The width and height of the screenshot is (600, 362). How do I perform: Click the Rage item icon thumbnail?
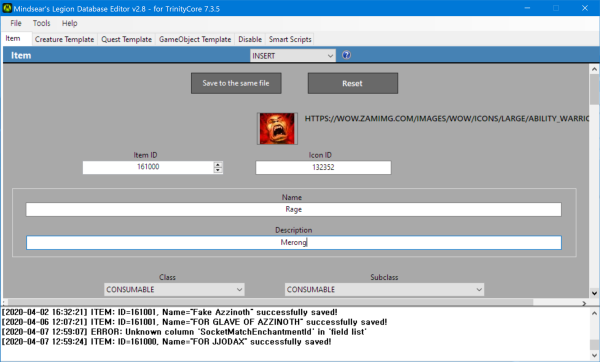[277, 129]
